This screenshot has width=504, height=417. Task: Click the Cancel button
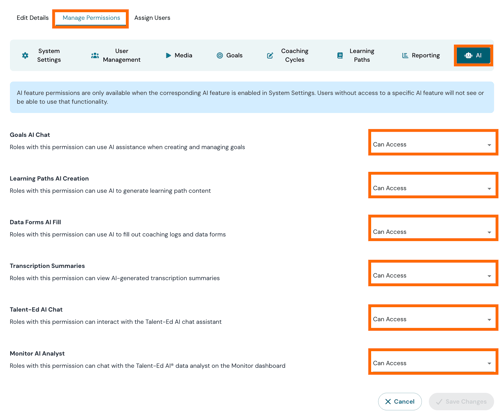(x=400, y=402)
